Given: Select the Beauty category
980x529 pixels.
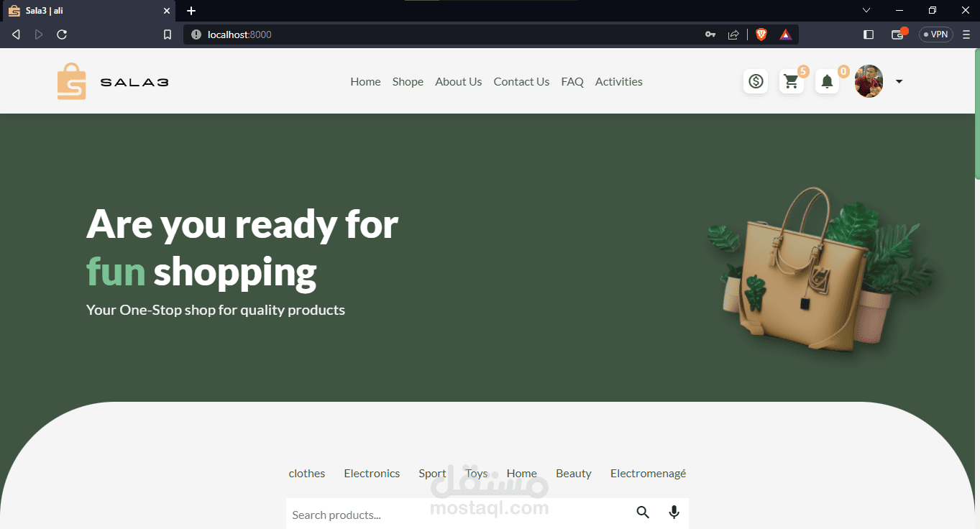Looking at the screenshot, I should (x=573, y=473).
